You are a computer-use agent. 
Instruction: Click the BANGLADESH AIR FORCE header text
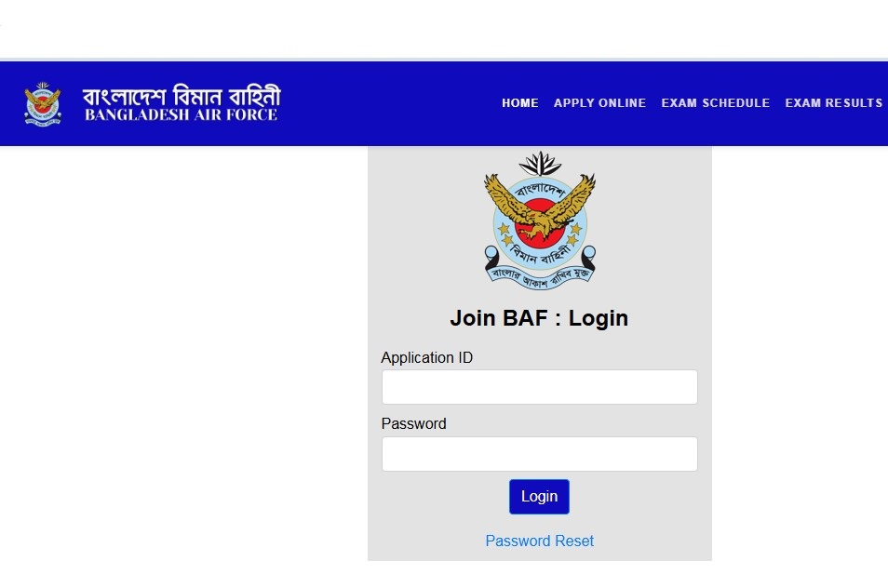[x=182, y=114]
